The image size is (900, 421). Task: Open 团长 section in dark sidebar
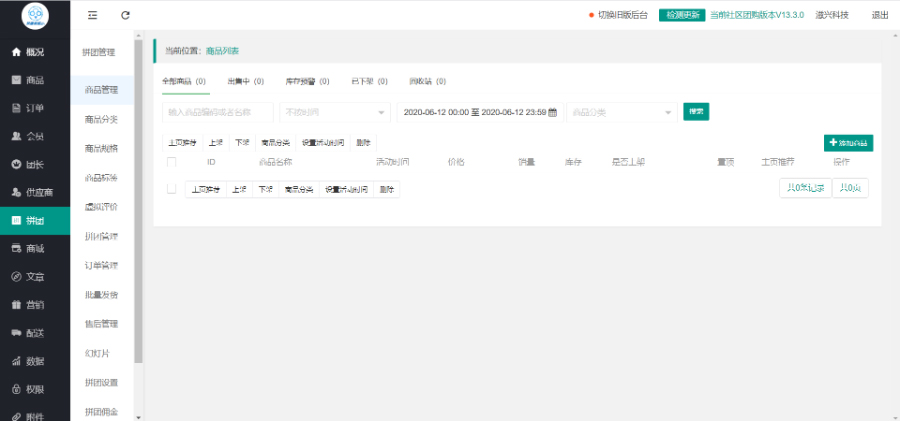tap(35, 165)
